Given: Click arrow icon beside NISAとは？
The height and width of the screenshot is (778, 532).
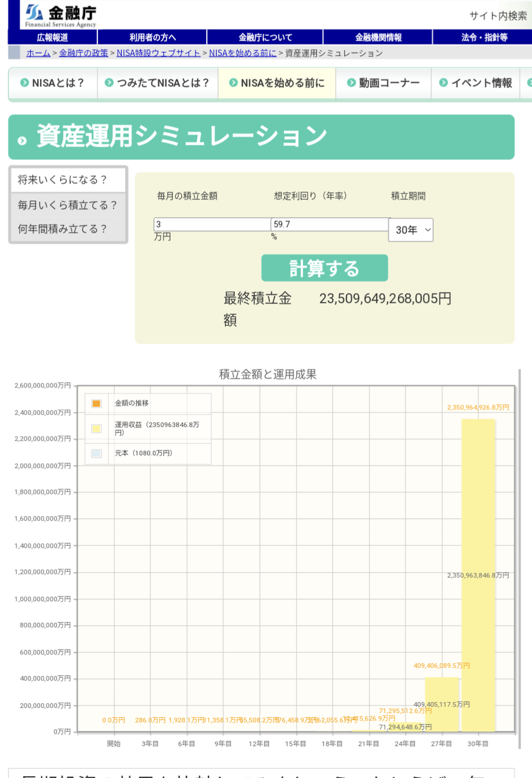Looking at the screenshot, I should [24, 83].
